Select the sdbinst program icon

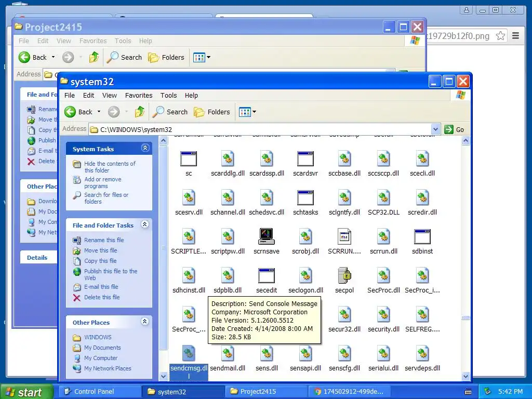click(x=422, y=236)
